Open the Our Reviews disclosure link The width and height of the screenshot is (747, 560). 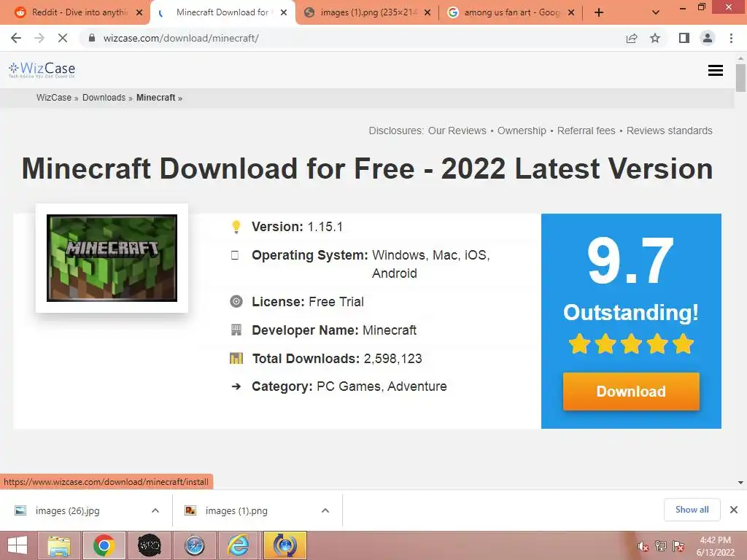pos(457,131)
